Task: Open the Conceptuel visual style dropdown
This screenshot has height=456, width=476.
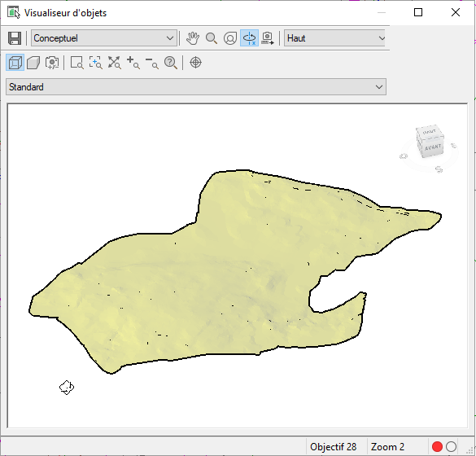Action: (104, 38)
